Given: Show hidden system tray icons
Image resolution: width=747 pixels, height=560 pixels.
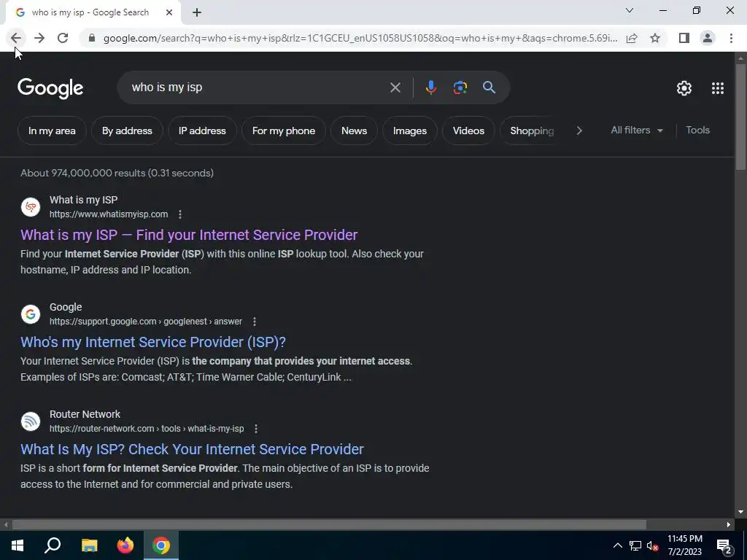Looking at the screenshot, I should click(617, 545).
